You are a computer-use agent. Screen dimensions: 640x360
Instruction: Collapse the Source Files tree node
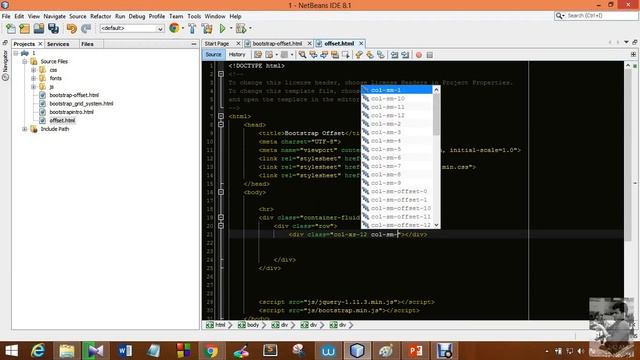(25, 61)
